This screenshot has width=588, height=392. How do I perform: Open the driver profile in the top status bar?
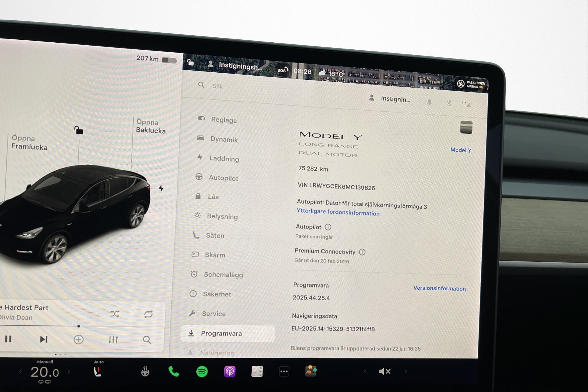coord(235,65)
